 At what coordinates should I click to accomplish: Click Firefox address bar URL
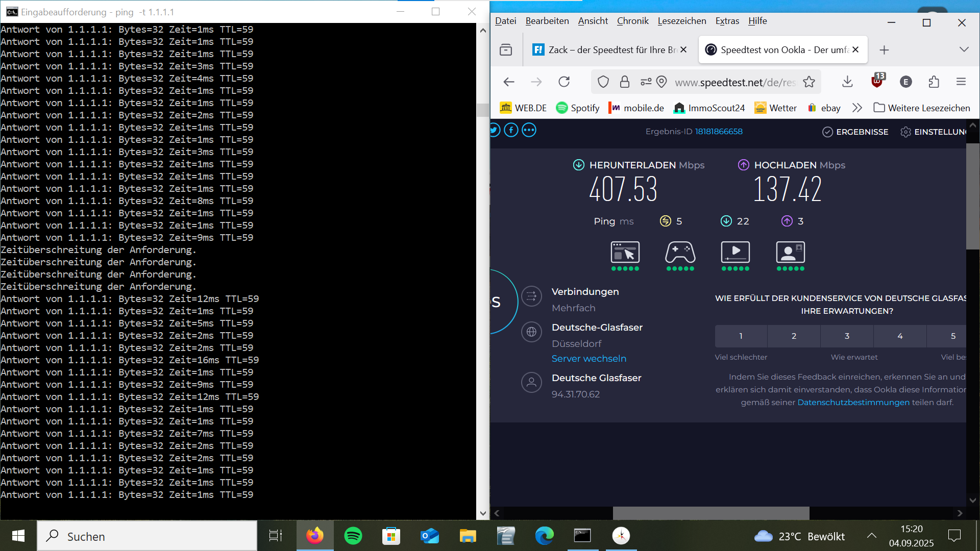[x=735, y=82]
